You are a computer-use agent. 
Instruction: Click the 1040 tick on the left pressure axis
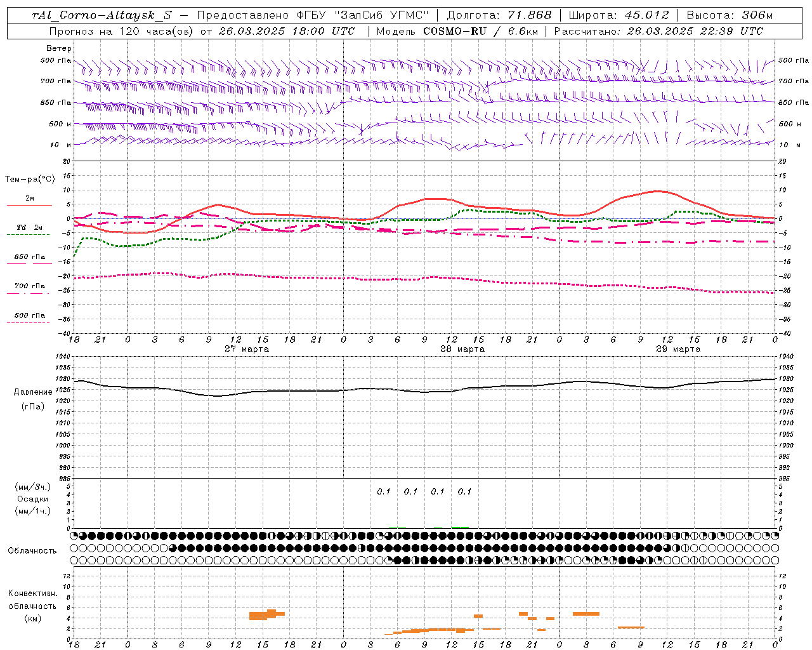[x=62, y=357]
